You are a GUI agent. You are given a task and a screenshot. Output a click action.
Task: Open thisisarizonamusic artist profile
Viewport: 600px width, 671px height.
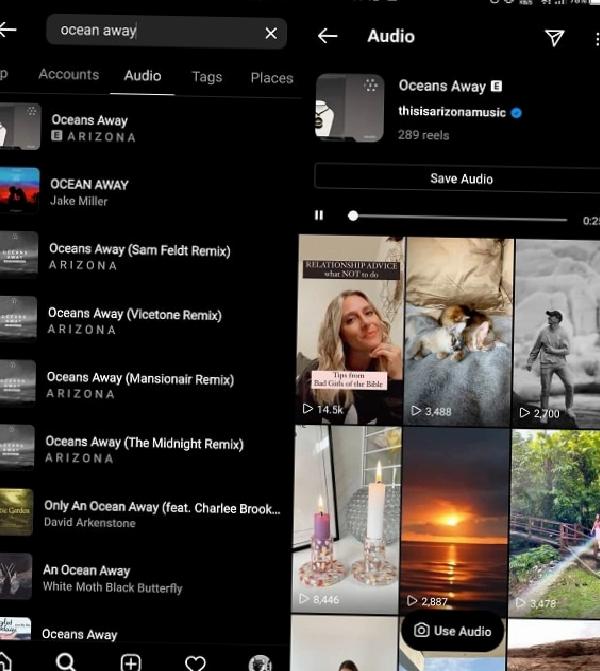click(x=451, y=112)
